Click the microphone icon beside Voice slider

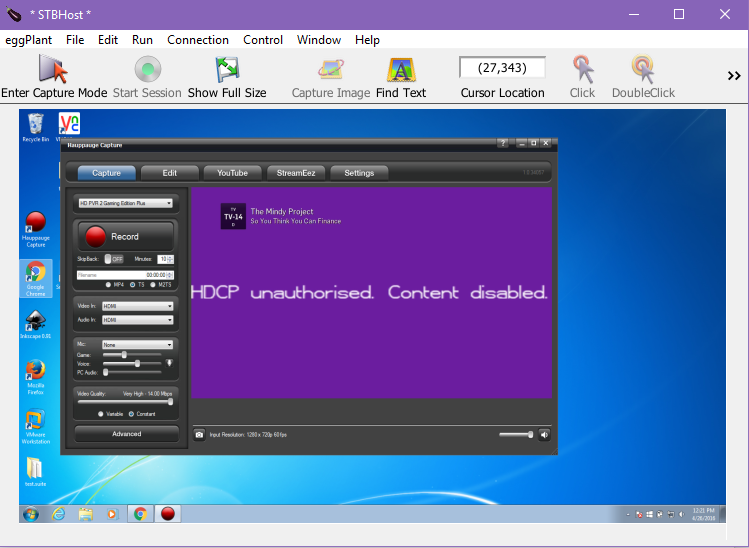click(x=169, y=363)
